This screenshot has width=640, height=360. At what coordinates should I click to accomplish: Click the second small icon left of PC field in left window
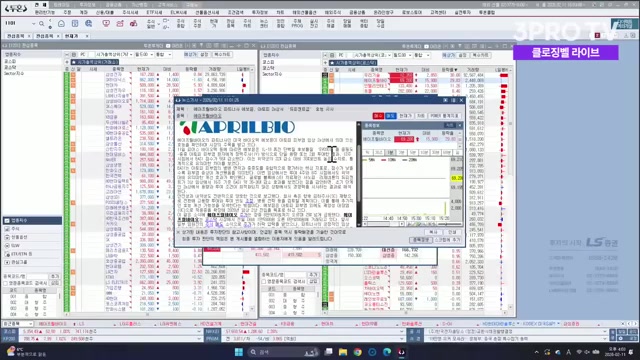click(x=74, y=54)
